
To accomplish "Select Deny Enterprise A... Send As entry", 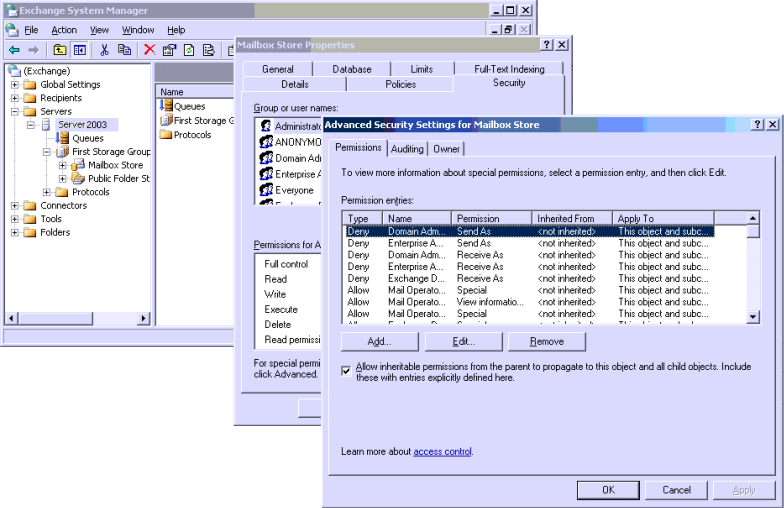I will pos(528,243).
